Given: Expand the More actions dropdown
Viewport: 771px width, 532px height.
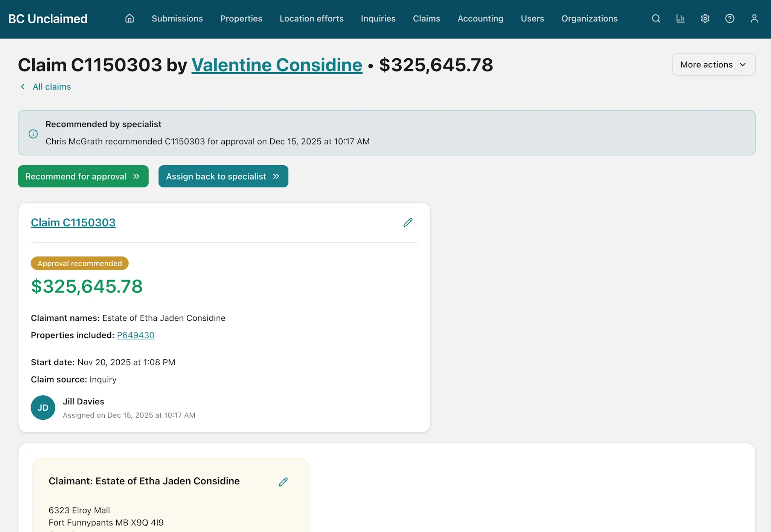Looking at the screenshot, I should click(713, 64).
